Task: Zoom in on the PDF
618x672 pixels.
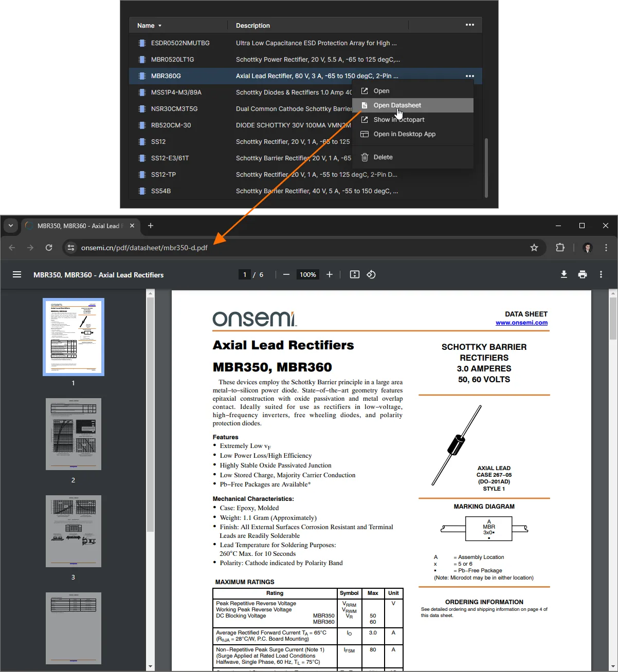Action: click(330, 274)
